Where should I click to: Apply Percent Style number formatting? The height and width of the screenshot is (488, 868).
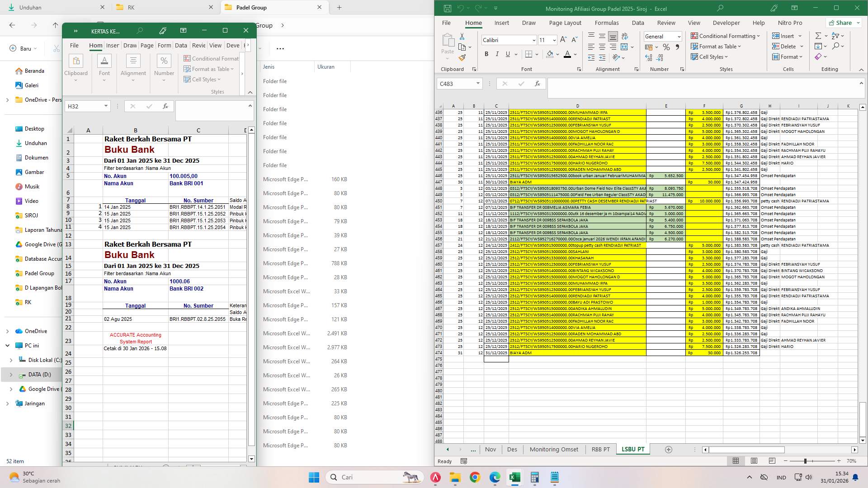(x=666, y=47)
